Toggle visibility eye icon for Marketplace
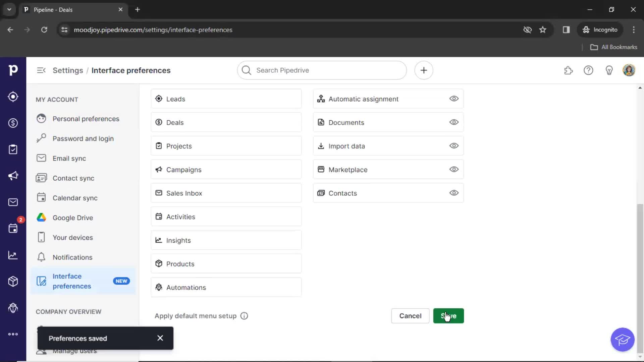The width and height of the screenshot is (644, 362). pyautogui.click(x=454, y=169)
